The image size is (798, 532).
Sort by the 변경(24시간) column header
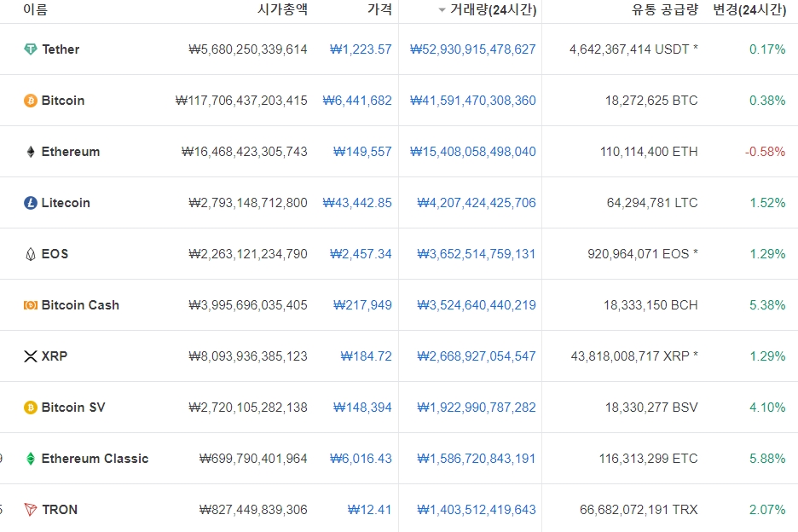click(749, 9)
